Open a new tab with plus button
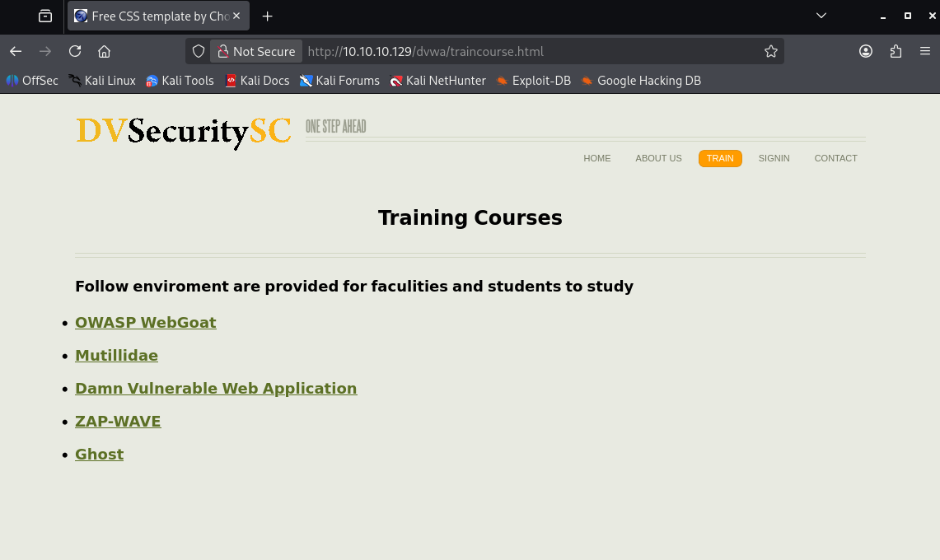 click(267, 16)
